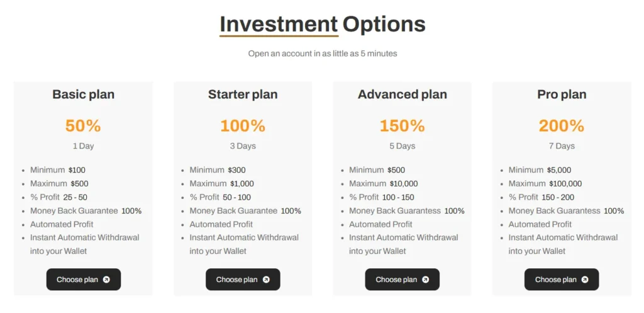This screenshot has width=644, height=313.
Task: Click the '7 Days' duration text
Action: pos(562,146)
